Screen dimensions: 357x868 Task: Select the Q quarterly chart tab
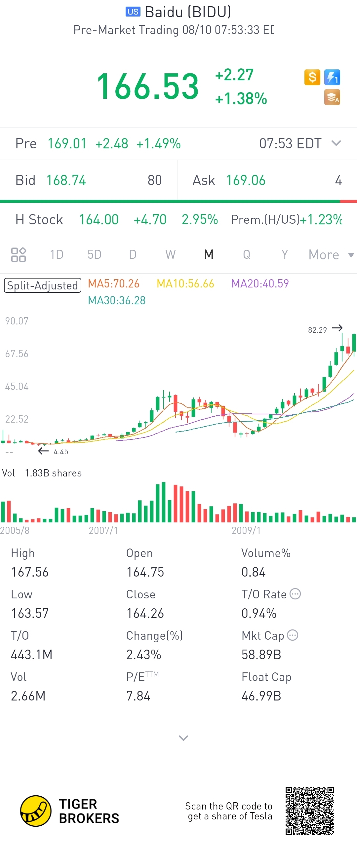247,255
